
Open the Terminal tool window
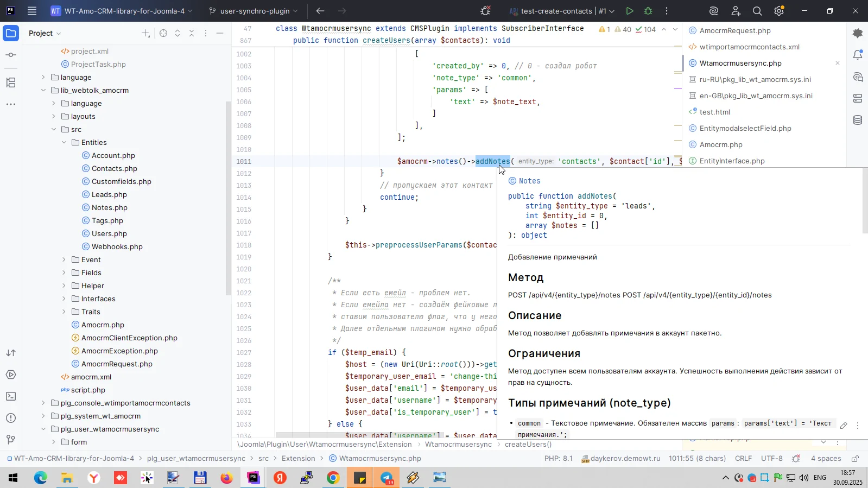(x=11, y=396)
